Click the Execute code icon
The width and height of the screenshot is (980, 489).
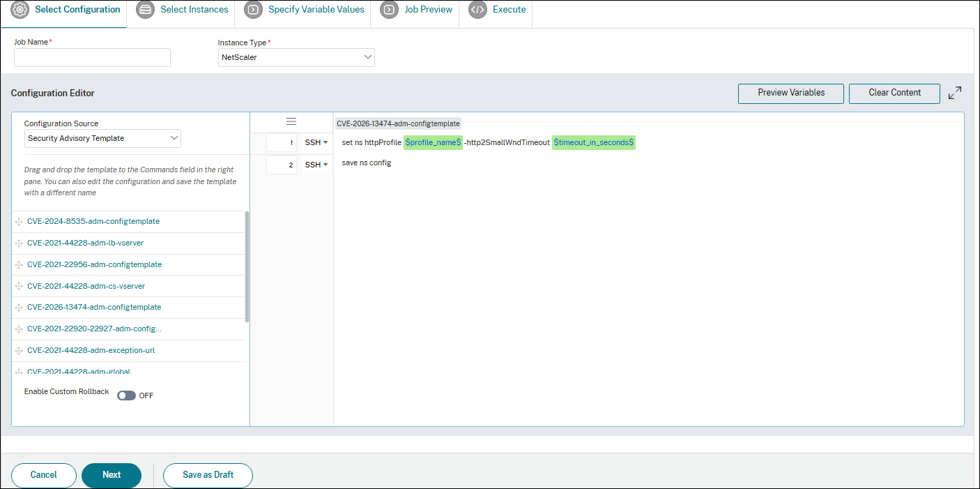pos(477,10)
